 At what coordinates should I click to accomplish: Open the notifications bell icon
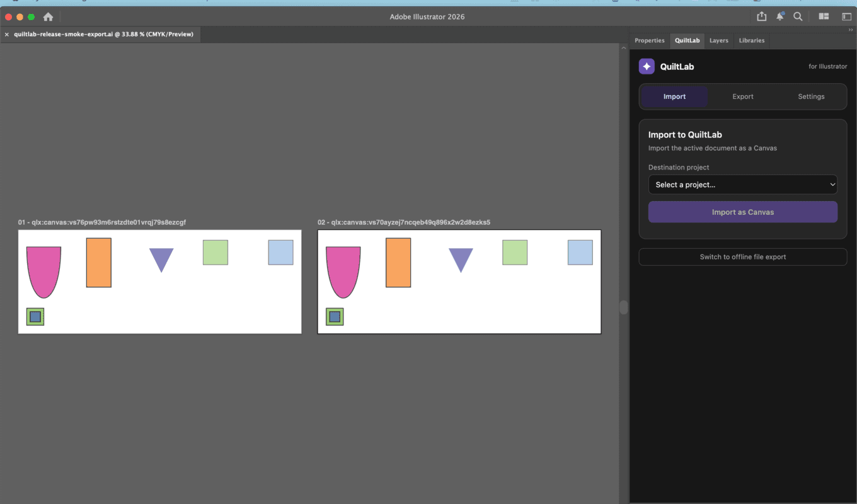tap(780, 16)
